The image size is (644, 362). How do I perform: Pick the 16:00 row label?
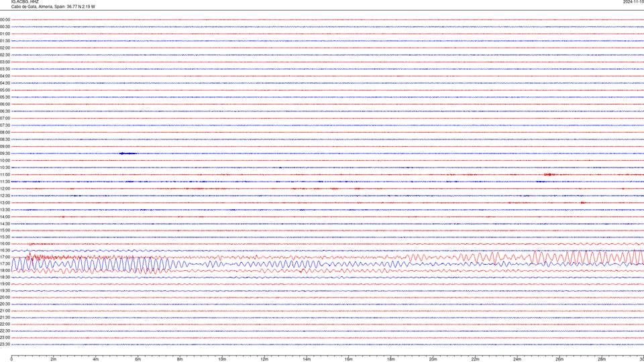(x=5, y=244)
